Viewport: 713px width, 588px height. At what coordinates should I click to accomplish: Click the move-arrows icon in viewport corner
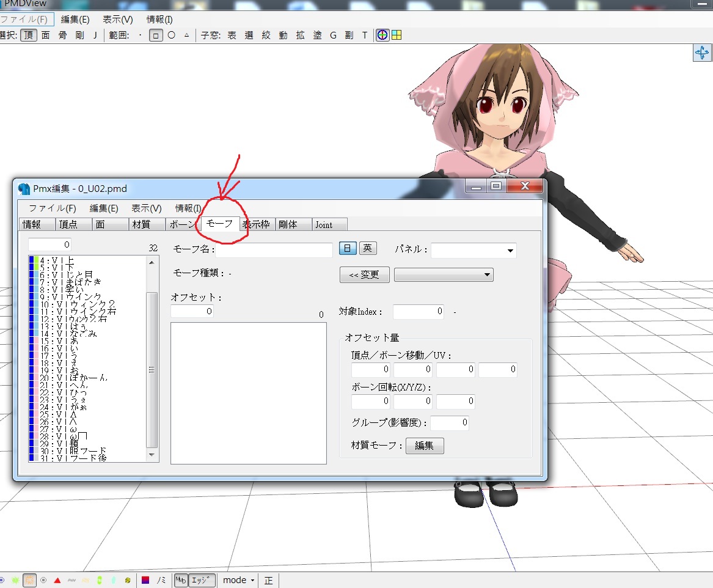(x=701, y=53)
